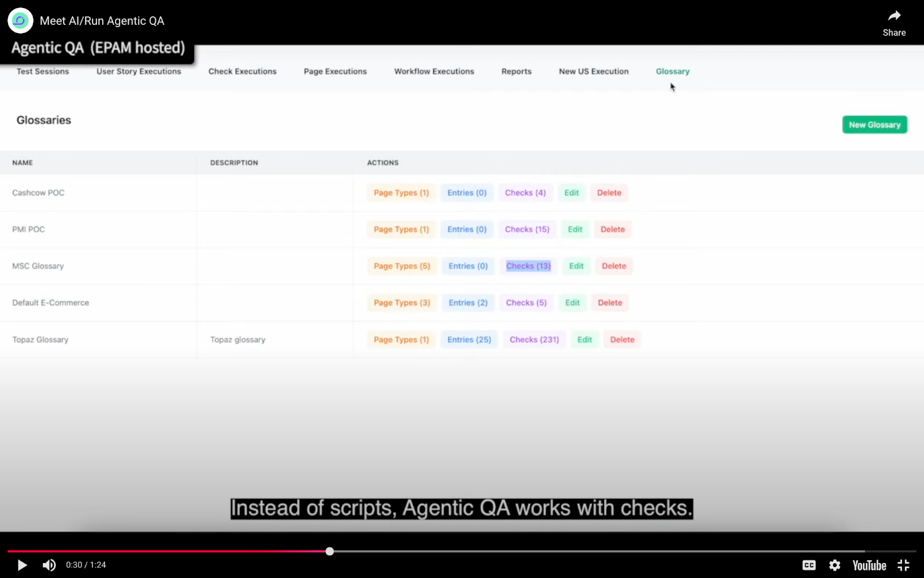Delete the Cashcow POC glossary
The height and width of the screenshot is (578, 924).
point(609,193)
